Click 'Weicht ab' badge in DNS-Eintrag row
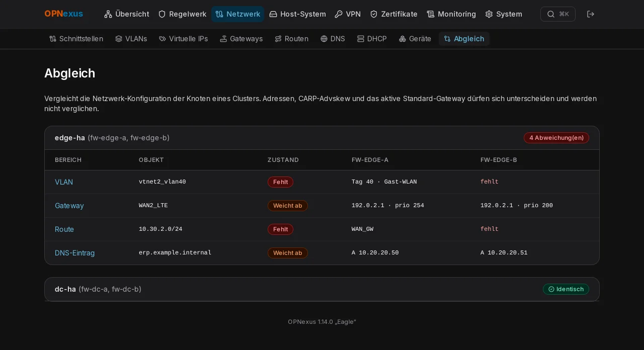The width and height of the screenshot is (644, 350). [x=288, y=253]
